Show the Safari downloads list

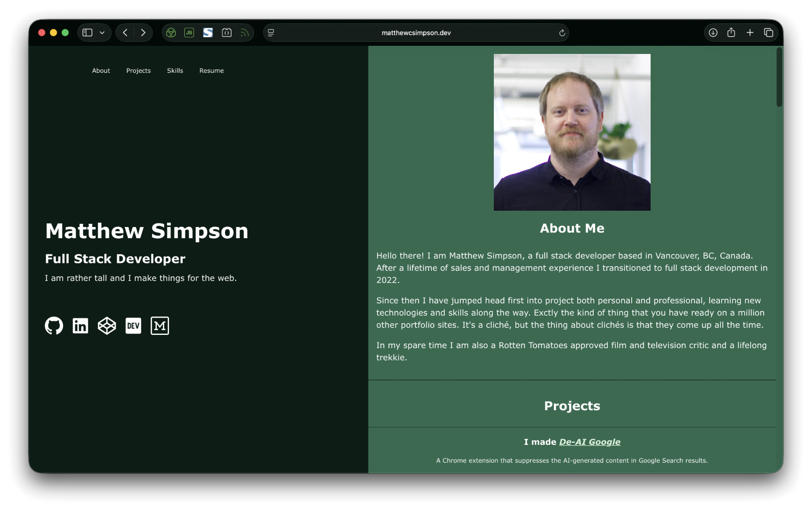pos(713,33)
